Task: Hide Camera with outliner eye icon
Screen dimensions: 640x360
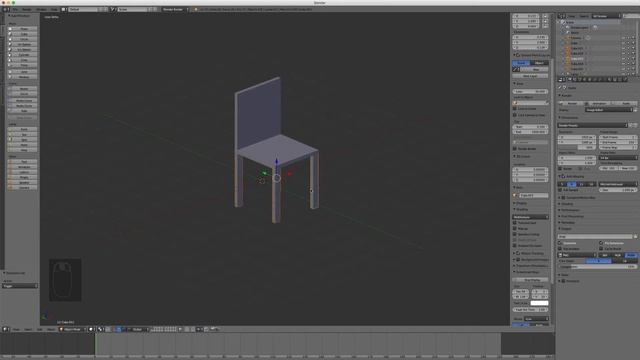Action: point(624,38)
